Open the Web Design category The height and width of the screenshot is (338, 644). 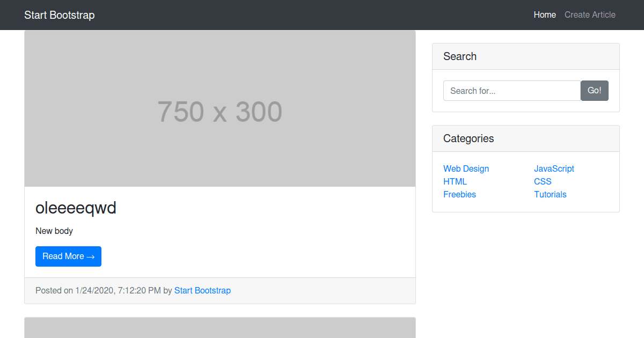click(x=466, y=168)
